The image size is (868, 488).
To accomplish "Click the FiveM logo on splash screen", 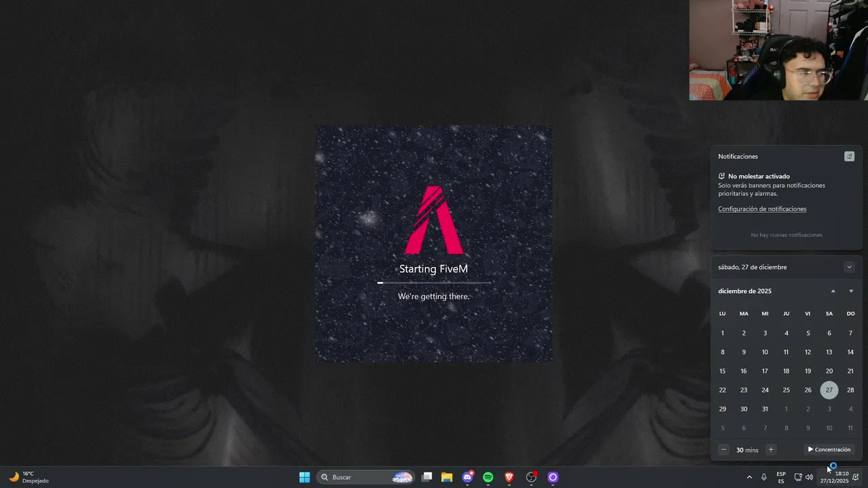I will 434,220.
